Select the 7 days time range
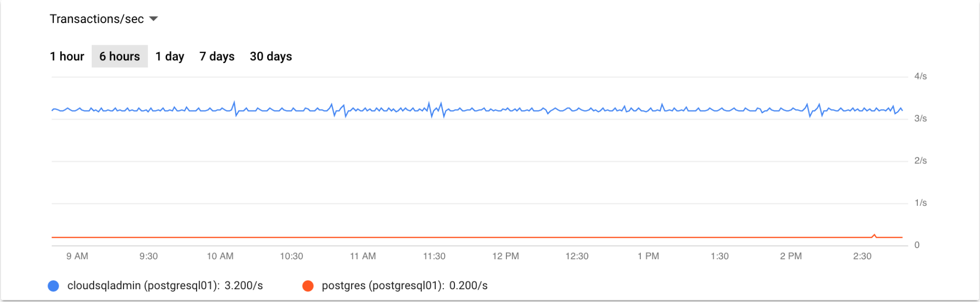The height and width of the screenshot is (302, 980). pyautogui.click(x=216, y=56)
